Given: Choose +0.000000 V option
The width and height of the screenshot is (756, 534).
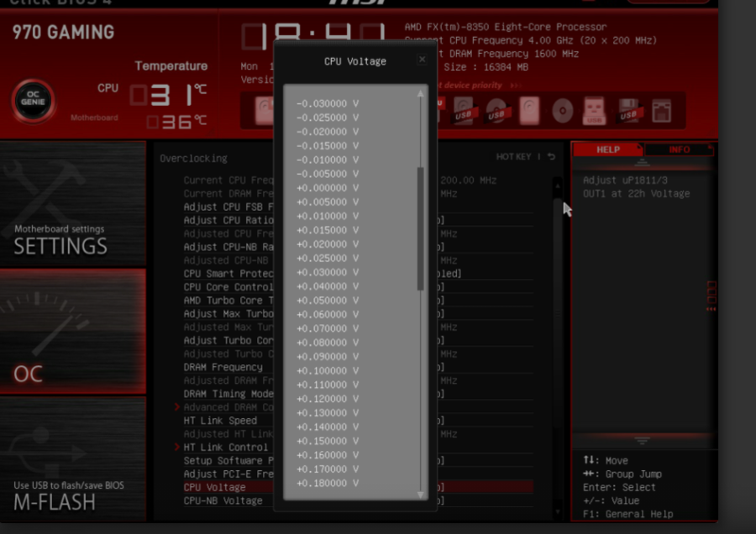Looking at the screenshot, I should (328, 188).
